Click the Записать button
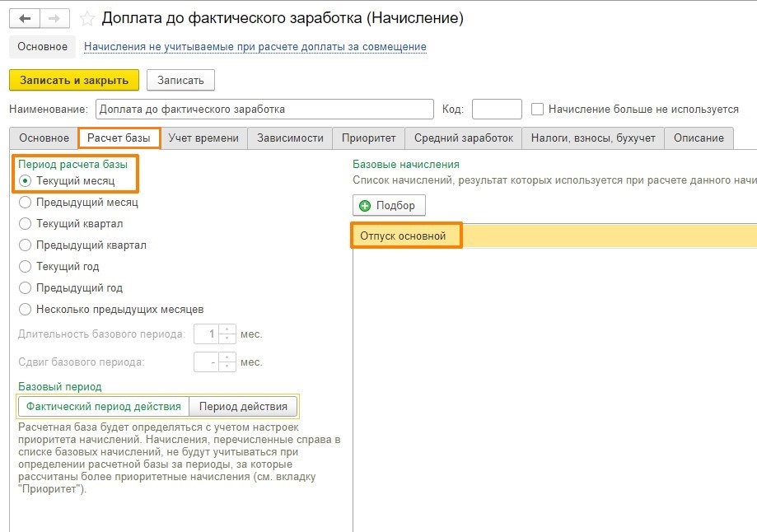This screenshot has height=532, width=757. [x=180, y=80]
